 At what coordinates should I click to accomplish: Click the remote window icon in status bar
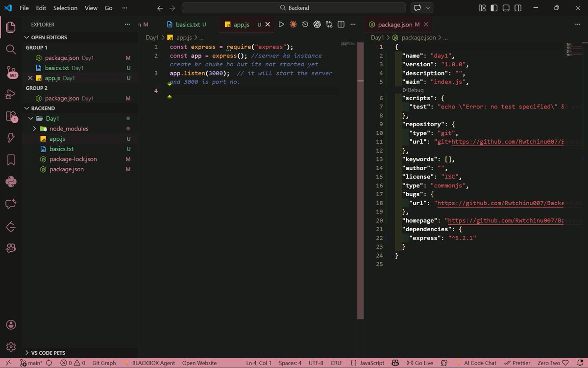8,363
